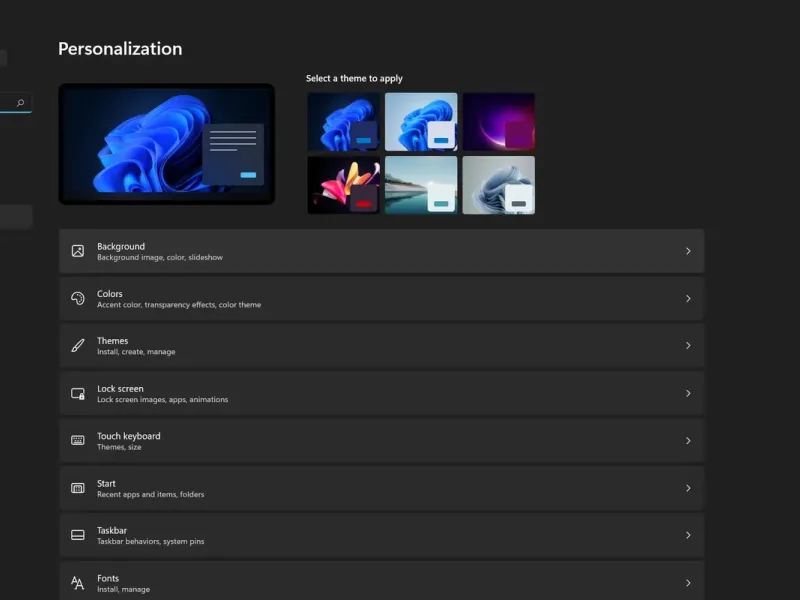Apply the light blue bloom theme
800x600 pixels.
421,121
